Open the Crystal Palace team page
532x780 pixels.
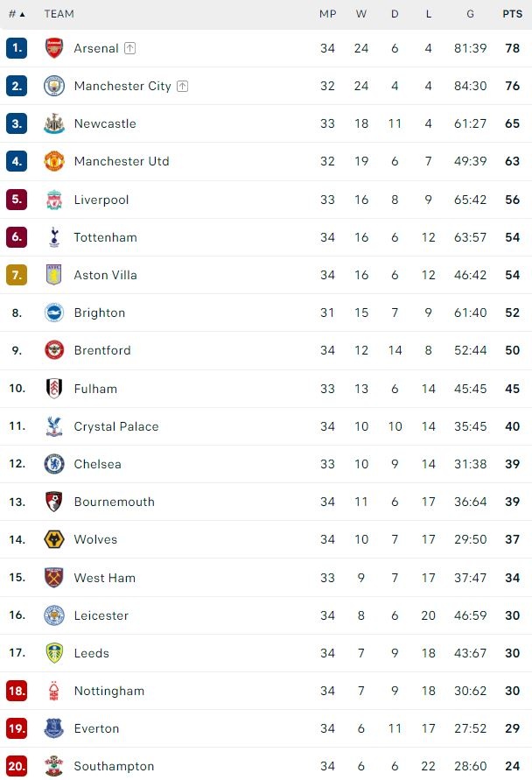coord(116,426)
